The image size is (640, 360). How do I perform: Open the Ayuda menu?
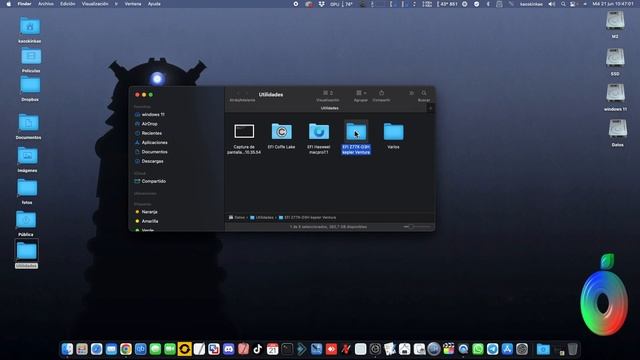[x=154, y=4]
